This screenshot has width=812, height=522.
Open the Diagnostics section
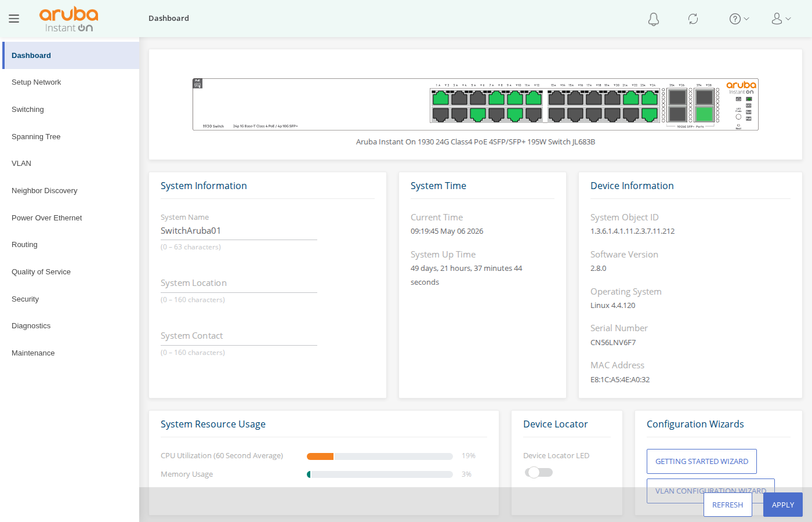[x=71, y=326]
